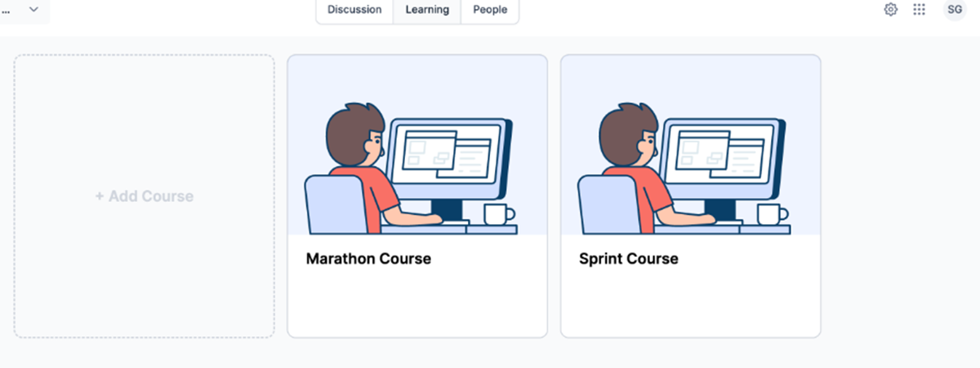
Task: Click the coffee mug in the Marathon Course illustration
Action: [500, 214]
